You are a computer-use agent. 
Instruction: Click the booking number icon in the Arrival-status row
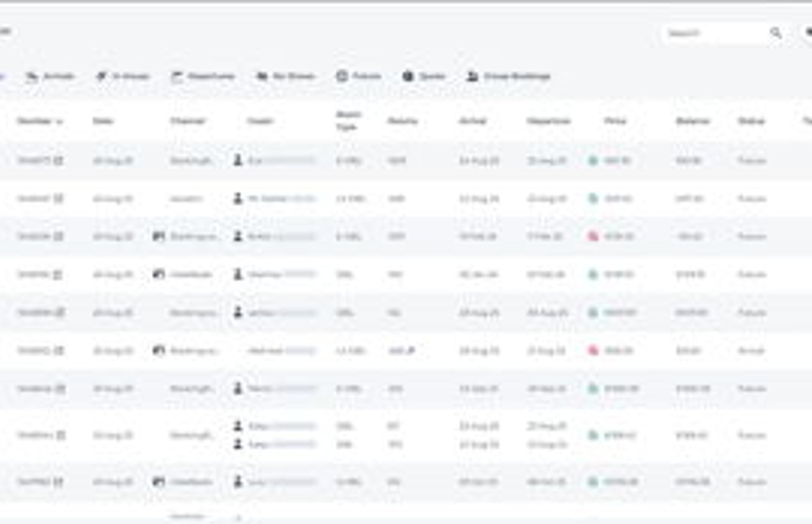tap(59, 350)
